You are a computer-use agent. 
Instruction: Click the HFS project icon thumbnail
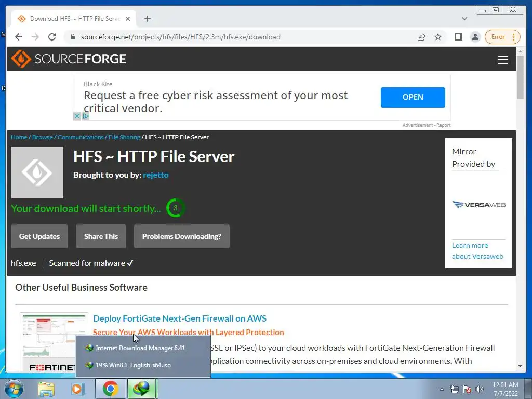[x=37, y=172]
